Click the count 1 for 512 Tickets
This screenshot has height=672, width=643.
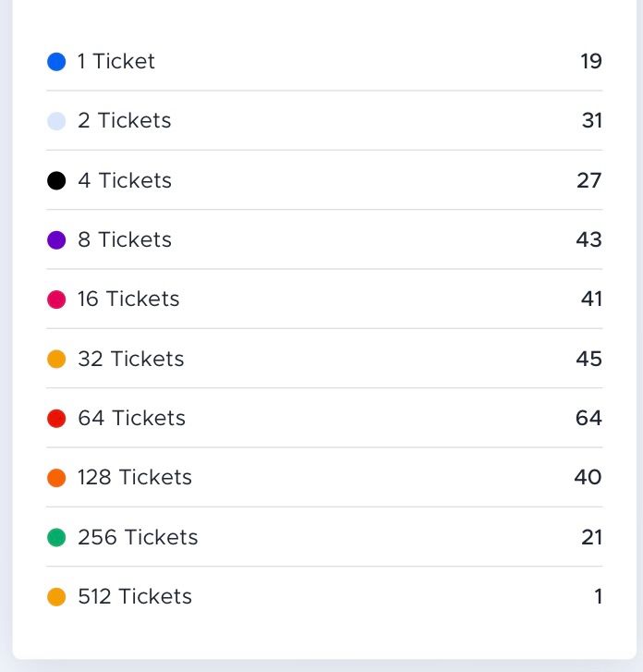tap(599, 597)
